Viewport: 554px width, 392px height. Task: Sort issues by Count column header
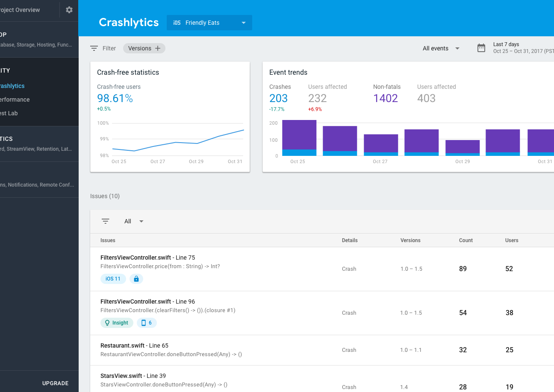click(x=466, y=240)
